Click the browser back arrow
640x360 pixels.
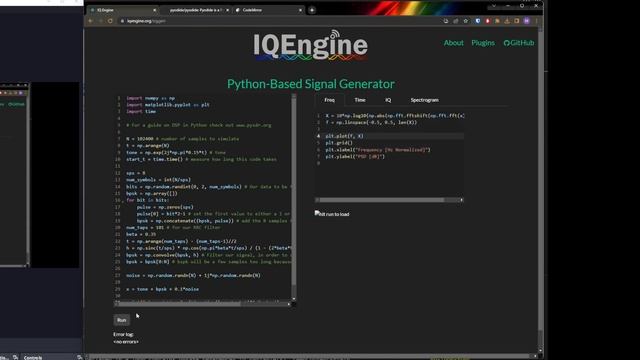[91, 21]
